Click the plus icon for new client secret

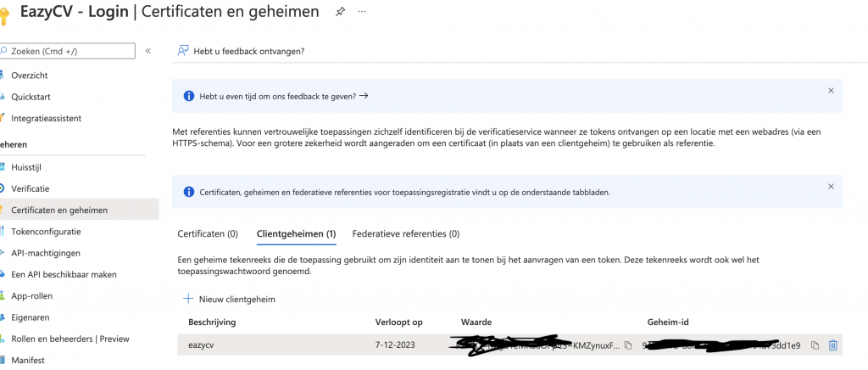188,299
